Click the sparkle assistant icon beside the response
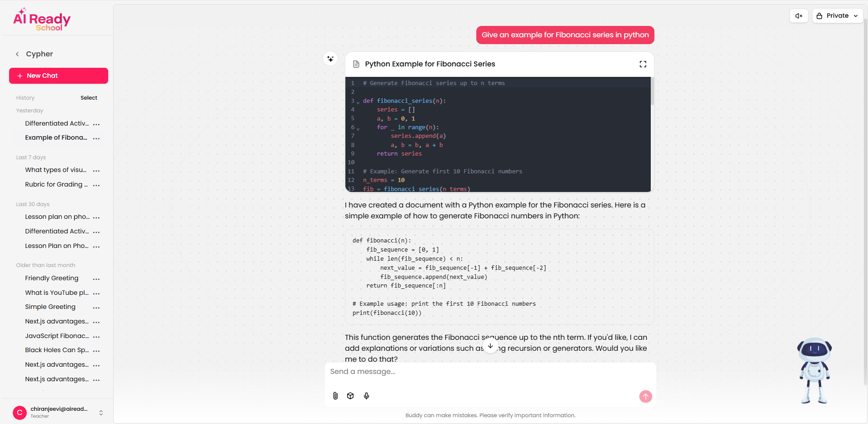Viewport: 868px width, 424px height. [x=330, y=59]
